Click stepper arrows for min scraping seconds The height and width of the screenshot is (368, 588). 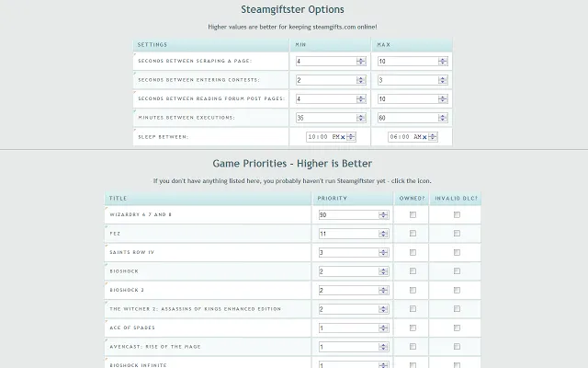tap(361, 62)
